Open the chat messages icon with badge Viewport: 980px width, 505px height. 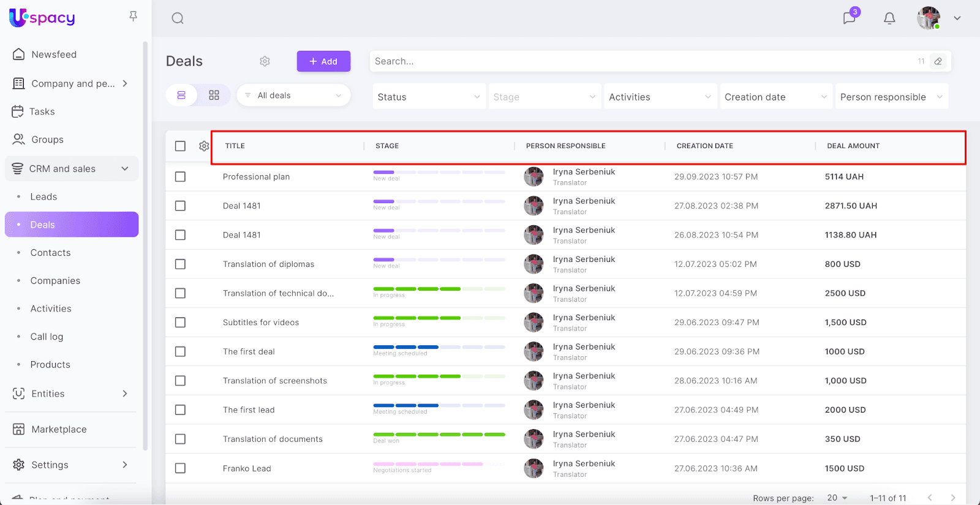point(849,18)
